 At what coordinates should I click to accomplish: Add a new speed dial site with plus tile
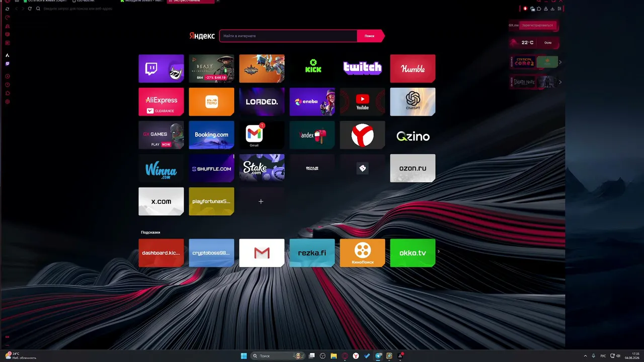click(262, 201)
